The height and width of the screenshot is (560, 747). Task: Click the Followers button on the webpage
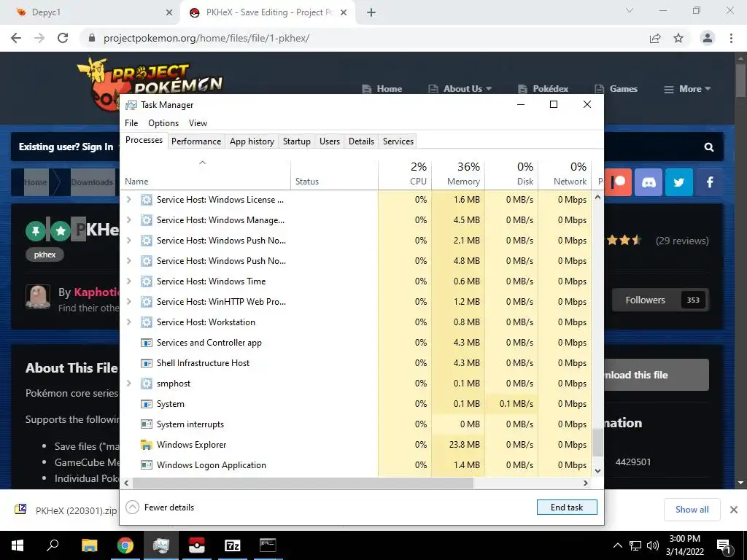click(660, 300)
